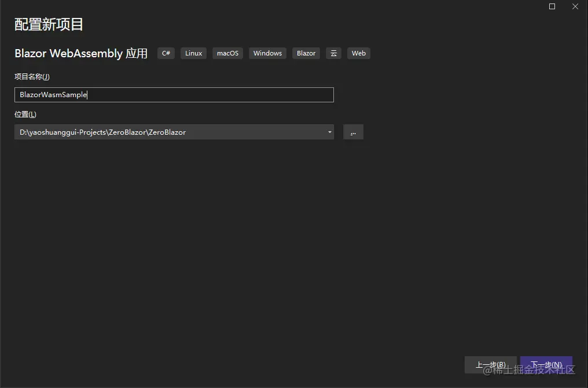The width and height of the screenshot is (588, 388).
Task: Close the configure new project dialog
Action: coord(575,6)
